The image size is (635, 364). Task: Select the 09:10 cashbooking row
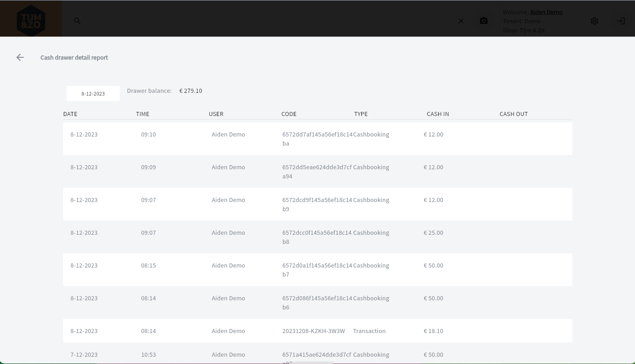coord(317,139)
